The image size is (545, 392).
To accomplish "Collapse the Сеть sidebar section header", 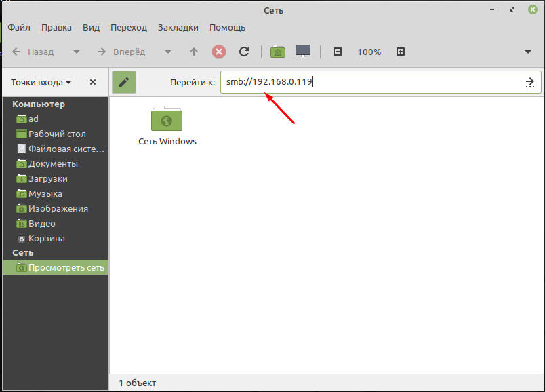I will (x=23, y=253).
